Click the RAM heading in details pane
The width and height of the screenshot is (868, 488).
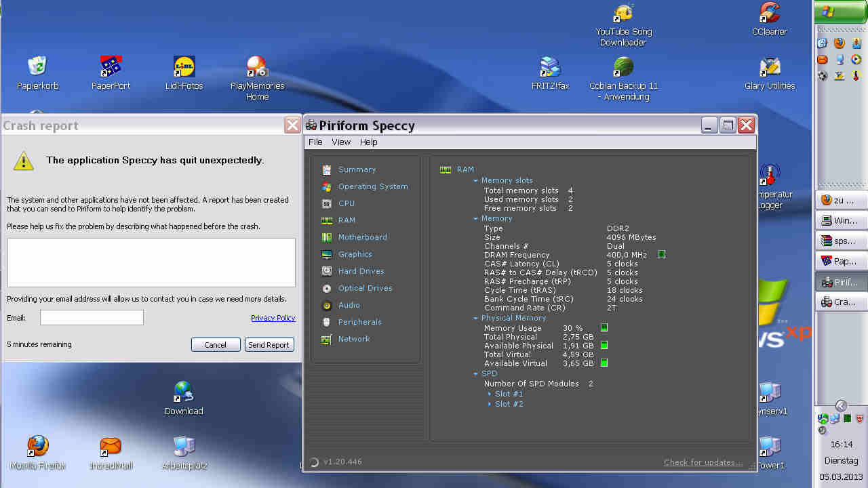click(465, 170)
